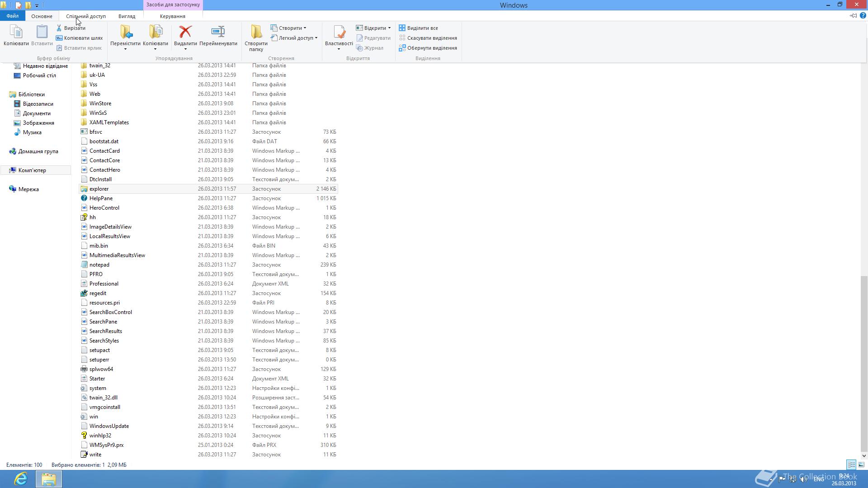This screenshot has height=488, width=868.
Task: Click the Створити папку icon
Action: coord(256,32)
